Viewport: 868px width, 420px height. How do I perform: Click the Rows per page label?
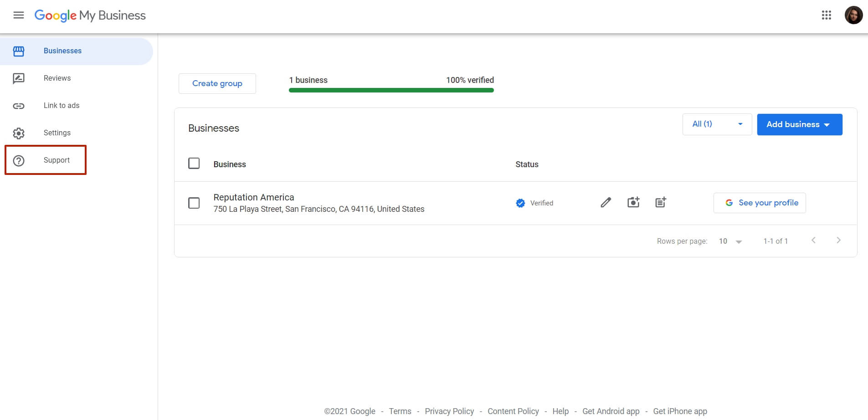click(682, 241)
